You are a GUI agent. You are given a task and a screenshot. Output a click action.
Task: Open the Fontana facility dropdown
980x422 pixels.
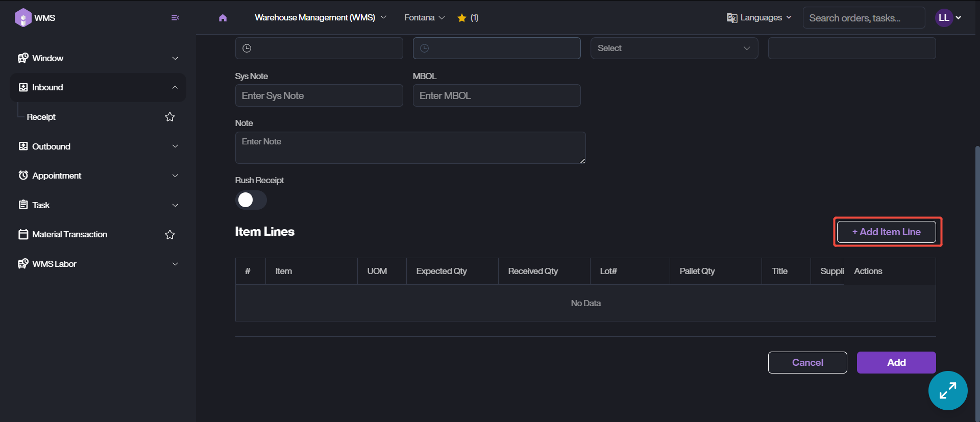pyautogui.click(x=424, y=18)
